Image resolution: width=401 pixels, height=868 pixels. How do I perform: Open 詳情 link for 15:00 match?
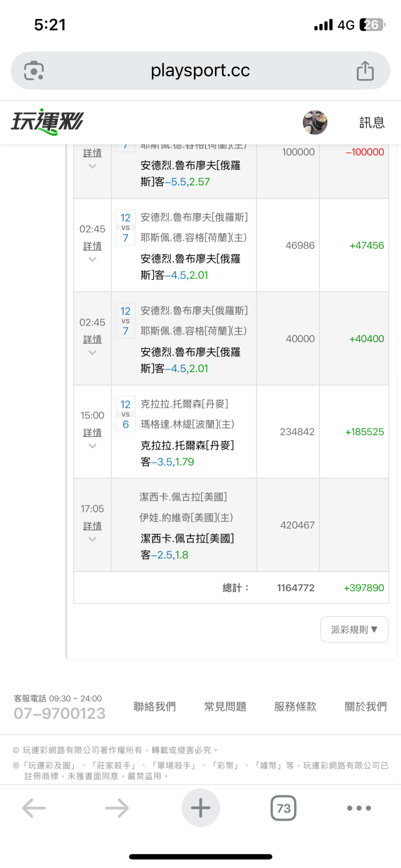pyautogui.click(x=92, y=432)
